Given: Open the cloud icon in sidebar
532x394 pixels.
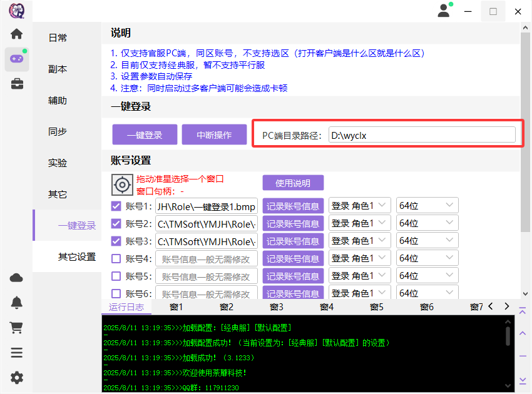Looking at the screenshot, I should click(x=17, y=278).
